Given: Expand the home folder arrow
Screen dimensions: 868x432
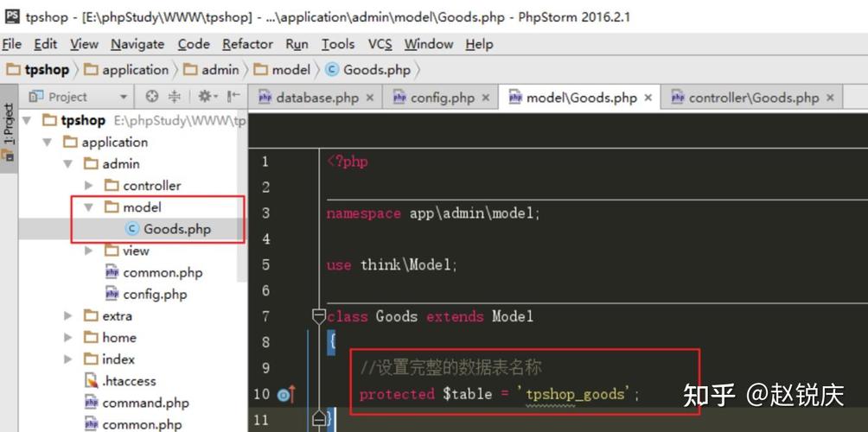Looking at the screenshot, I should [68, 338].
